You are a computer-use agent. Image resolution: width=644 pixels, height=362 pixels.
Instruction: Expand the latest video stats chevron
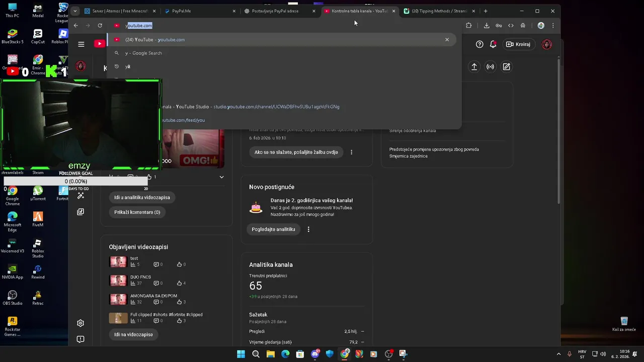tap(221, 177)
